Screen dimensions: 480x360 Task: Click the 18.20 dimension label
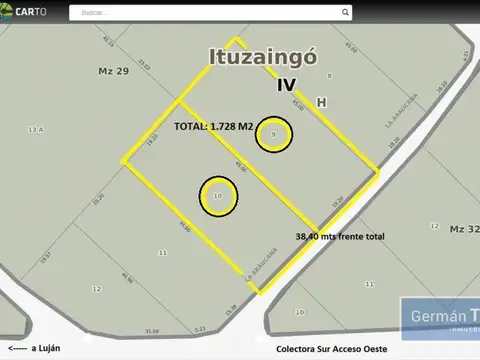click(x=442, y=87)
